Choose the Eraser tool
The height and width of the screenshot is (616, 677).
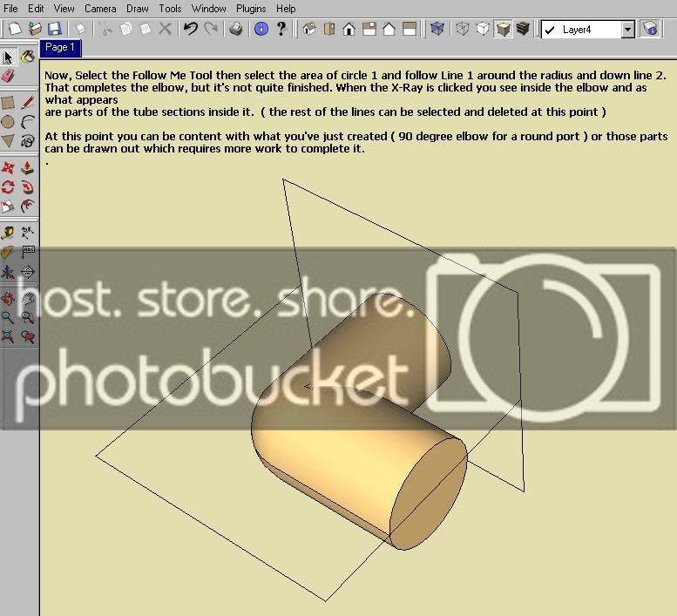[8, 76]
